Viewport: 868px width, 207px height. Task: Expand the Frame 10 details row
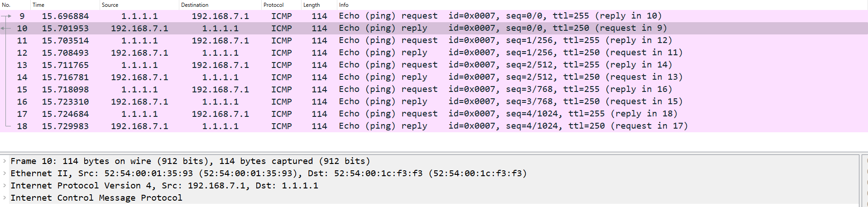pos(5,161)
